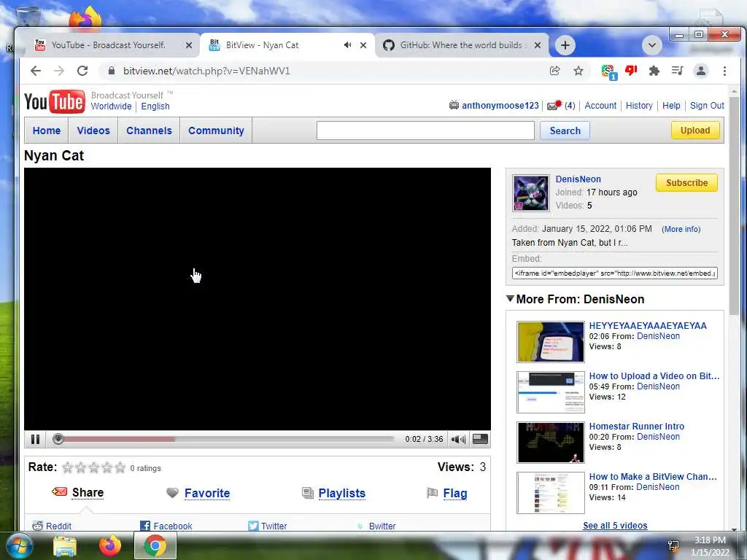
Task: Open the Chrome profile avatar icon
Action: click(701, 71)
